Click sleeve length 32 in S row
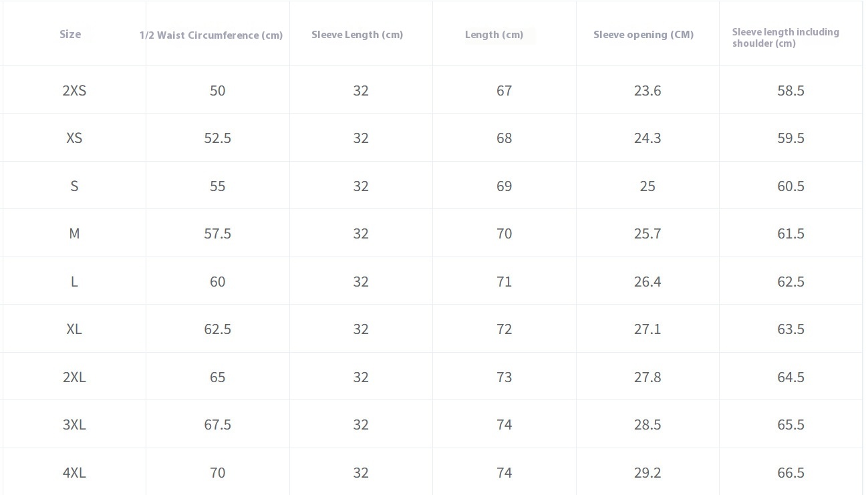Image resolution: width=868 pixels, height=495 pixels. (361, 186)
